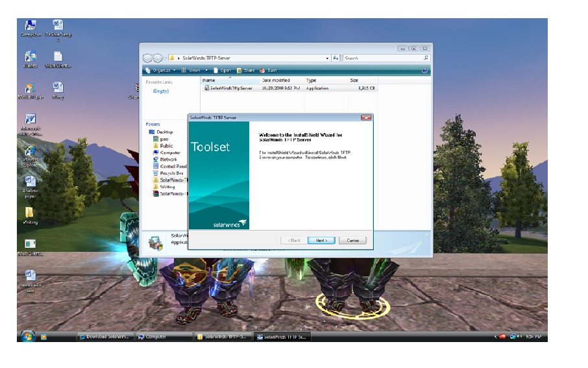Open the address bar history dropdown
This screenshot has height=368, width=588.
[327, 58]
